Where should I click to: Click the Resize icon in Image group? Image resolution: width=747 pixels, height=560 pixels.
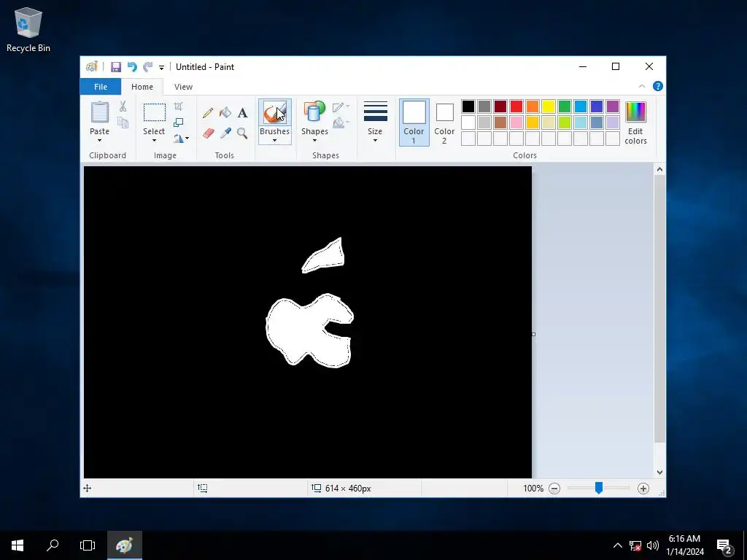coord(178,122)
